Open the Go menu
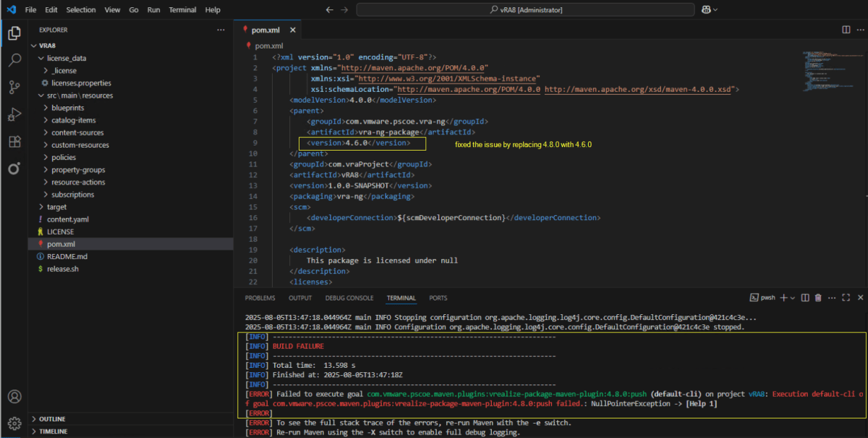 click(x=134, y=9)
